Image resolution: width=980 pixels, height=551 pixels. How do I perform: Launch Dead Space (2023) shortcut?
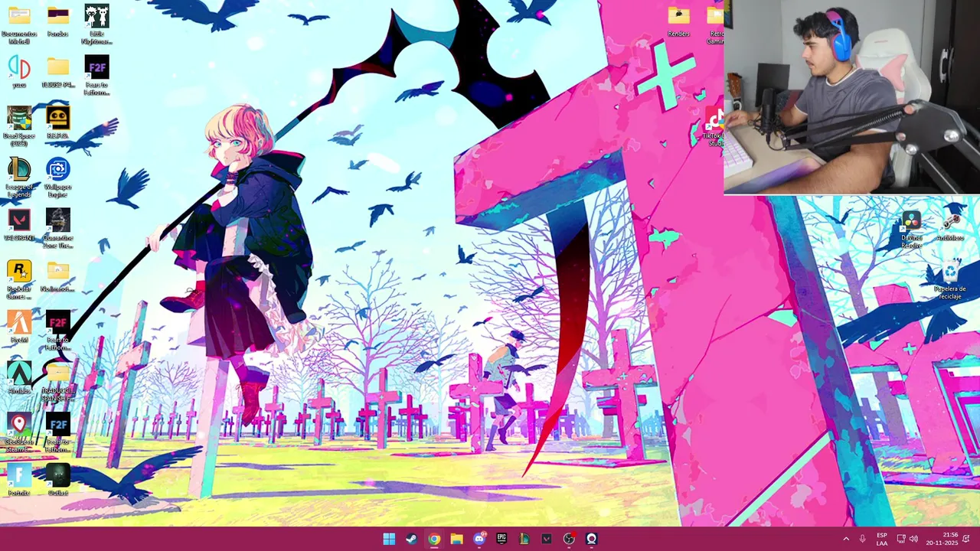tap(19, 126)
